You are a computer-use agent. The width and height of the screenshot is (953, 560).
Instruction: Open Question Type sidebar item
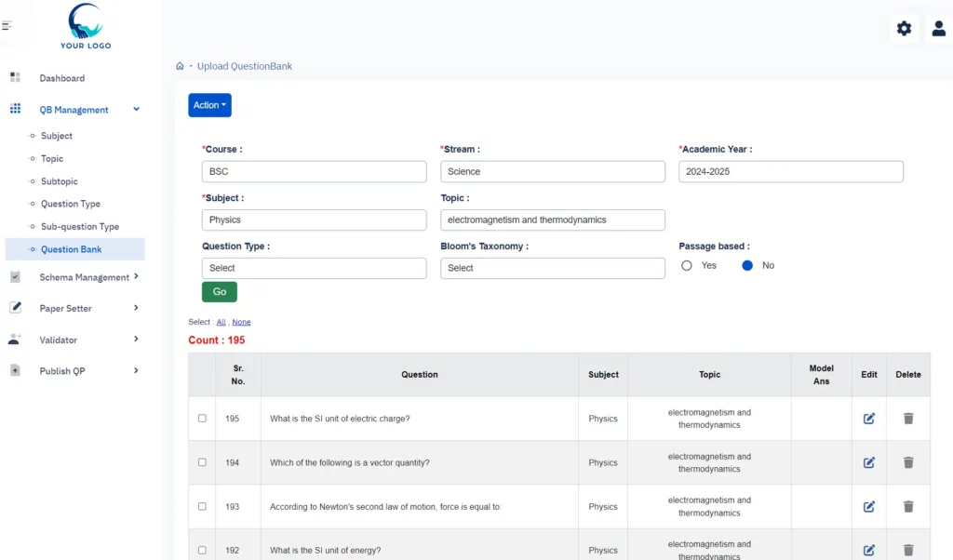(x=71, y=204)
